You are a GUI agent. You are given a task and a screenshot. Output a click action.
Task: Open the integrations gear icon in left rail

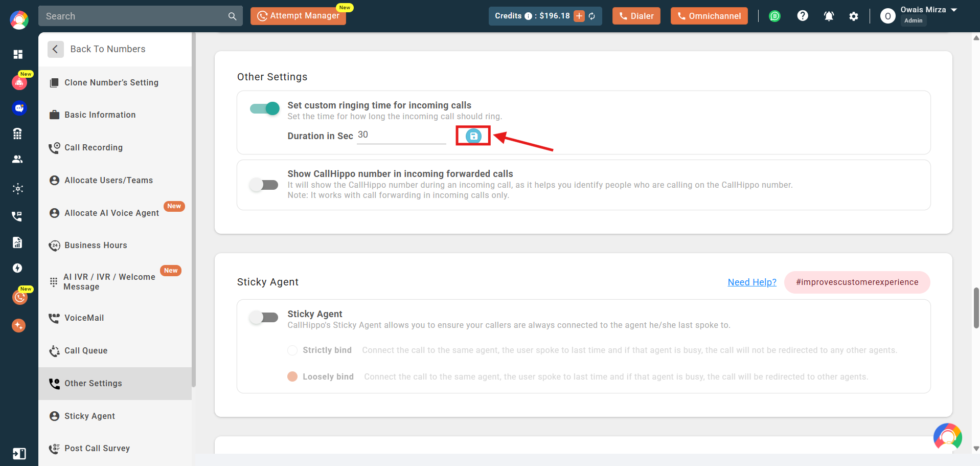pos(18,189)
